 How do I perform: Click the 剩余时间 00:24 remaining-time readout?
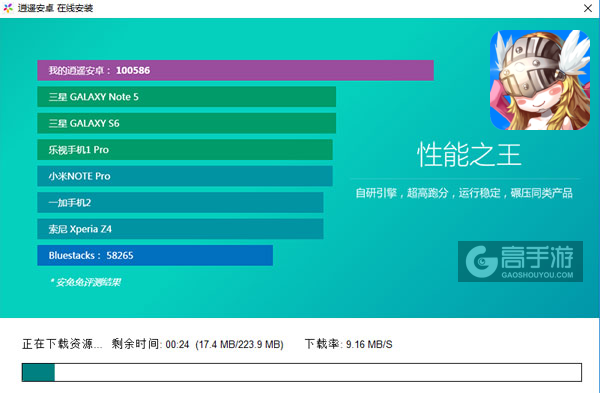tap(150, 344)
